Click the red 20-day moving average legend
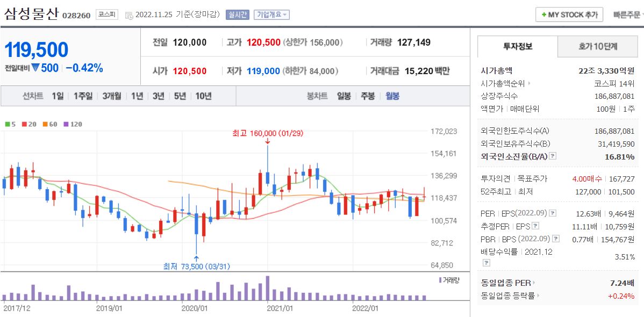 click(28, 125)
